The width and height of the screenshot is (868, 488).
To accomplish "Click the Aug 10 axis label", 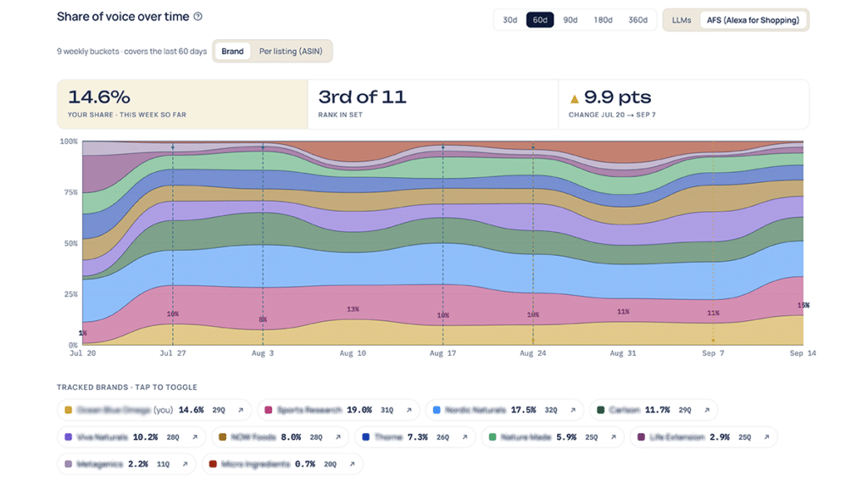I will tap(353, 353).
